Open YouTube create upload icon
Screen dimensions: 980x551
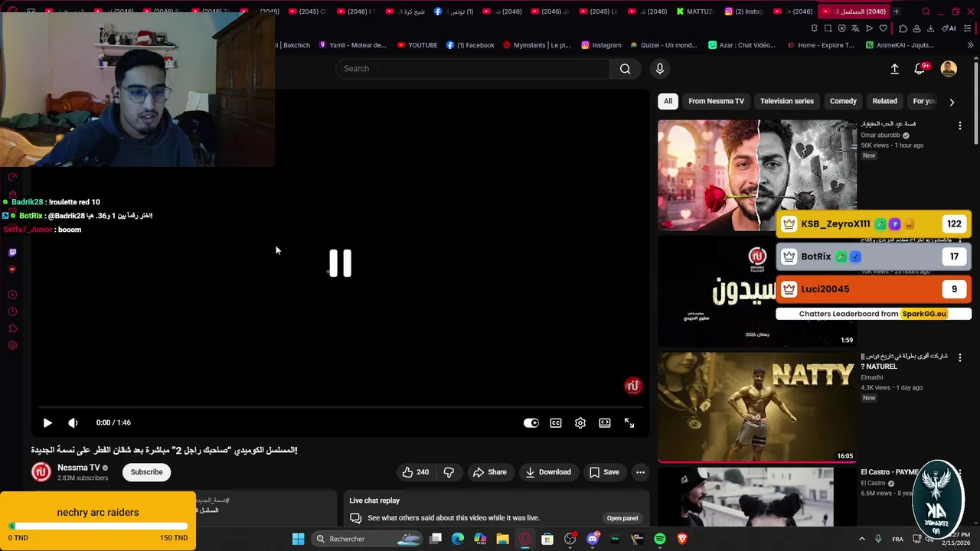point(894,69)
